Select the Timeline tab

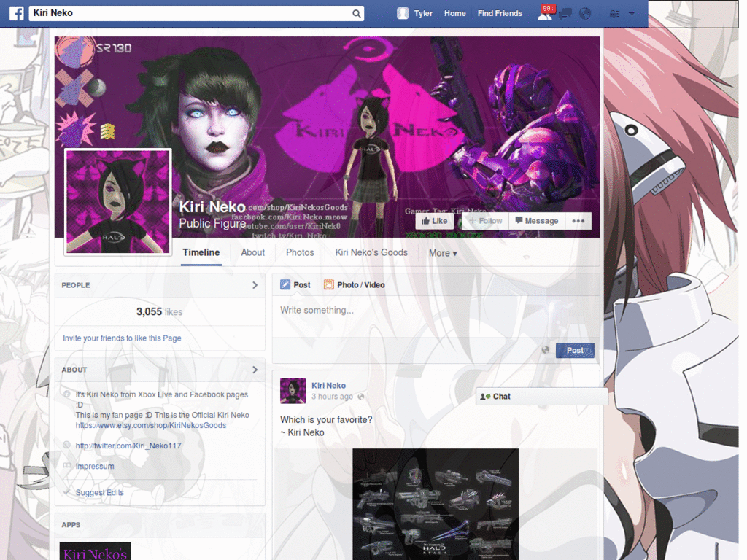(201, 253)
